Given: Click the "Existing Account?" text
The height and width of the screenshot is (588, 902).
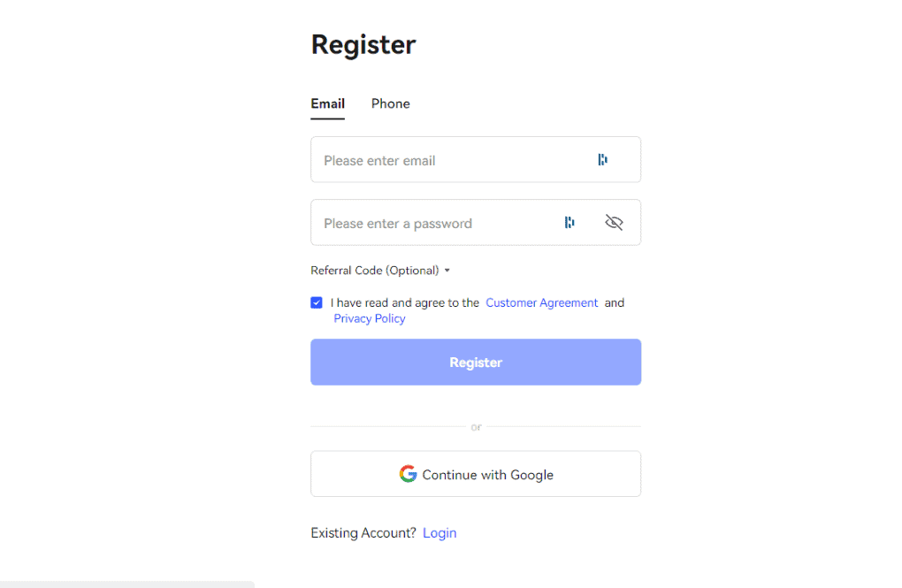Looking at the screenshot, I should [x=363, y=533].
